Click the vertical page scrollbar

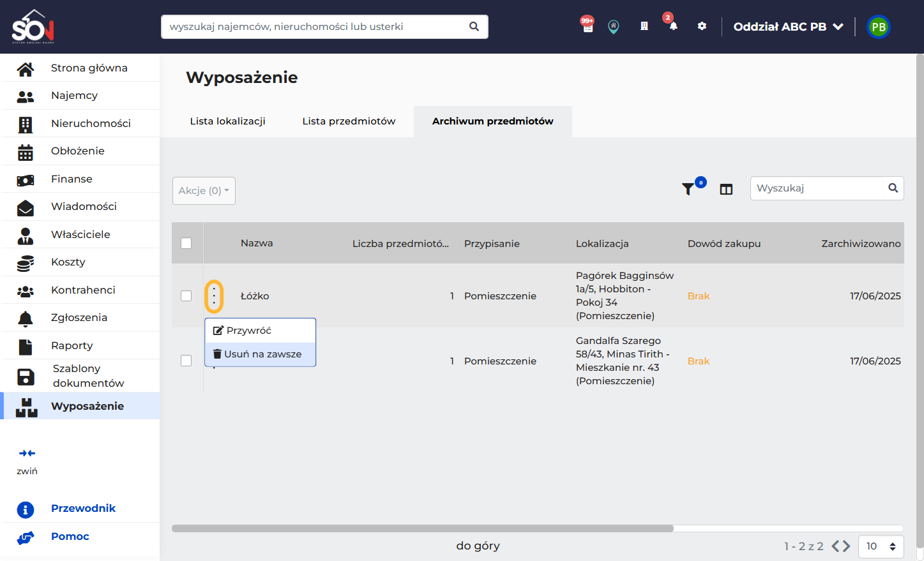click(x=920, y=300)
